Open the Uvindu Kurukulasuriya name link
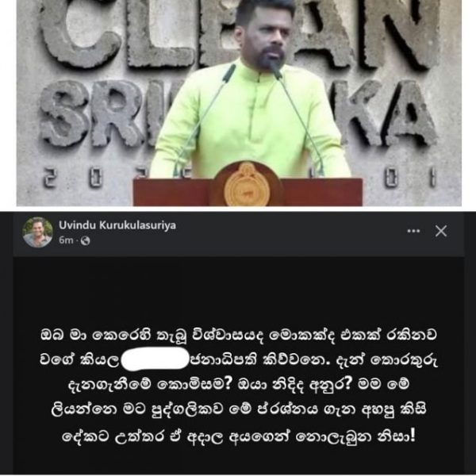This screenshot has height=476, width=476. pos(117,225)
